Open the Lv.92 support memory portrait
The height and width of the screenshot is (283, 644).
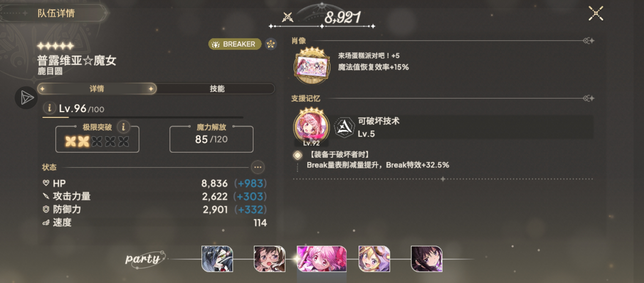311,127
